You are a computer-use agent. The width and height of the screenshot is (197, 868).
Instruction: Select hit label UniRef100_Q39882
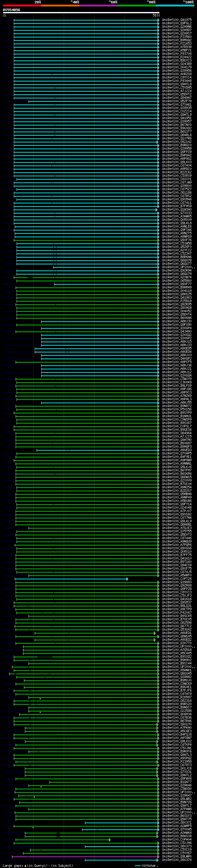176,677
